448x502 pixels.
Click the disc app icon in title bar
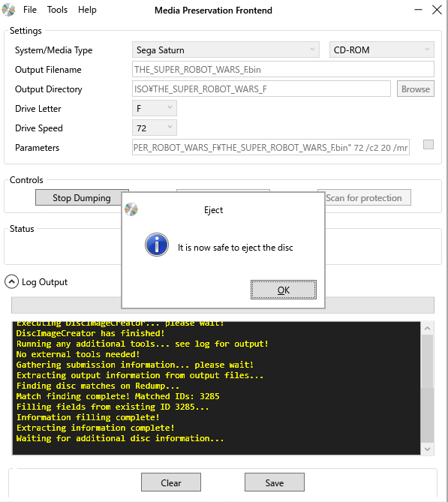[8, 10]
